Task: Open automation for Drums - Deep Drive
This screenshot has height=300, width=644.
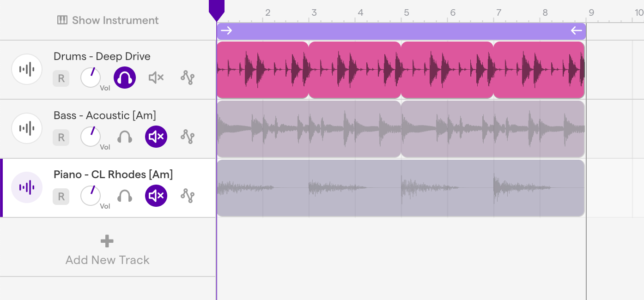Action: click(x=188, y=78)
